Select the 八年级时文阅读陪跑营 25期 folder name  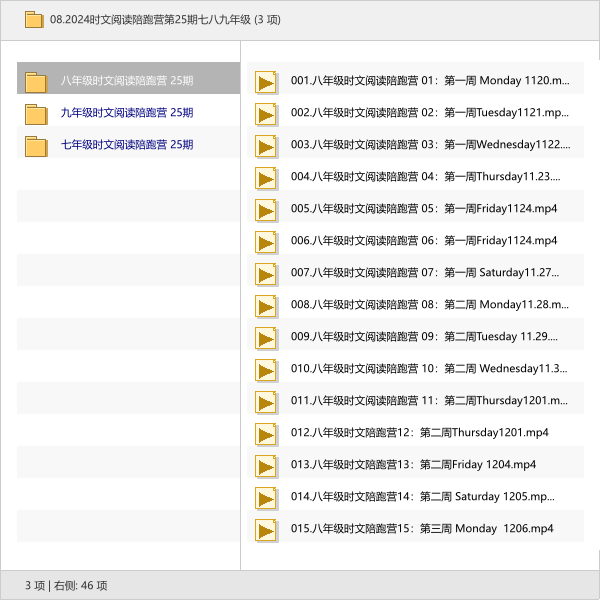coord(126,81)
